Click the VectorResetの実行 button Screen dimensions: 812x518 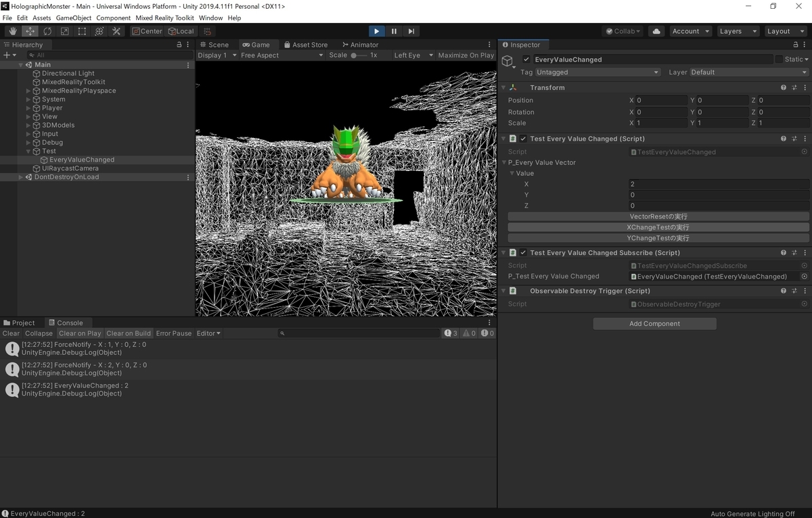[x=658, y=216]
